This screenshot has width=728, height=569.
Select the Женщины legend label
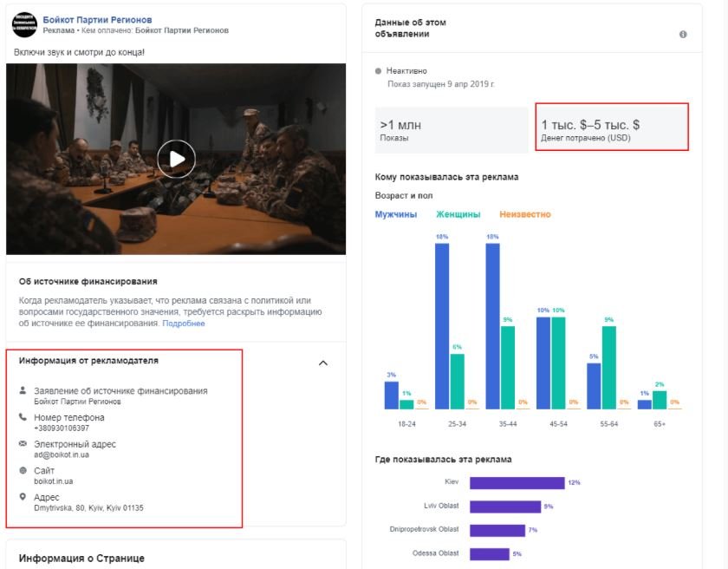457,214
